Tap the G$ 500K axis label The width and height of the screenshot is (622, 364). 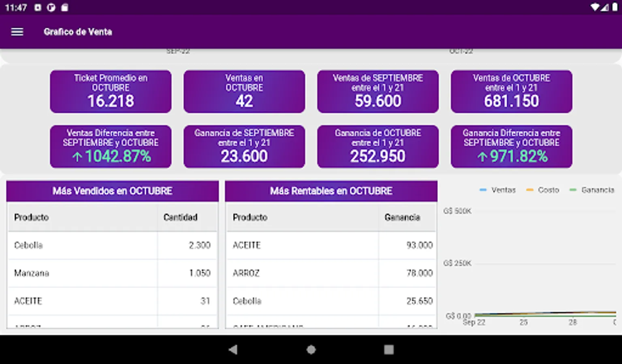(457, 211)
